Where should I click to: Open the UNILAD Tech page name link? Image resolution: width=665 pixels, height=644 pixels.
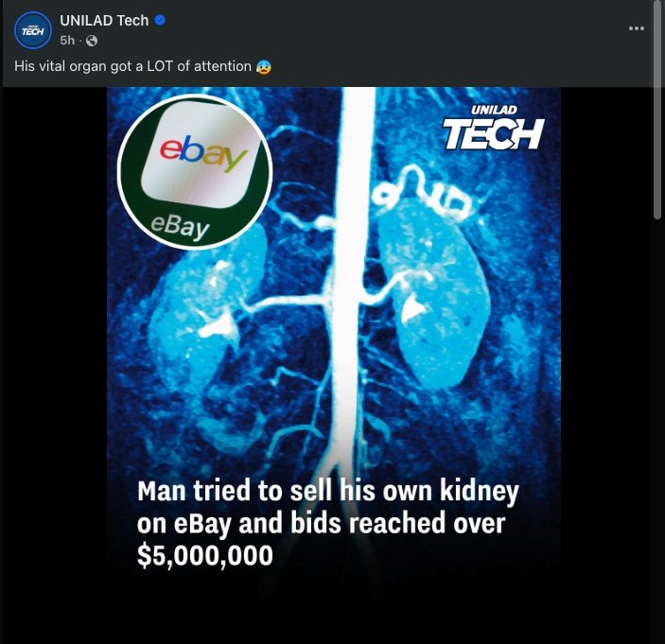tap(103, 21)
